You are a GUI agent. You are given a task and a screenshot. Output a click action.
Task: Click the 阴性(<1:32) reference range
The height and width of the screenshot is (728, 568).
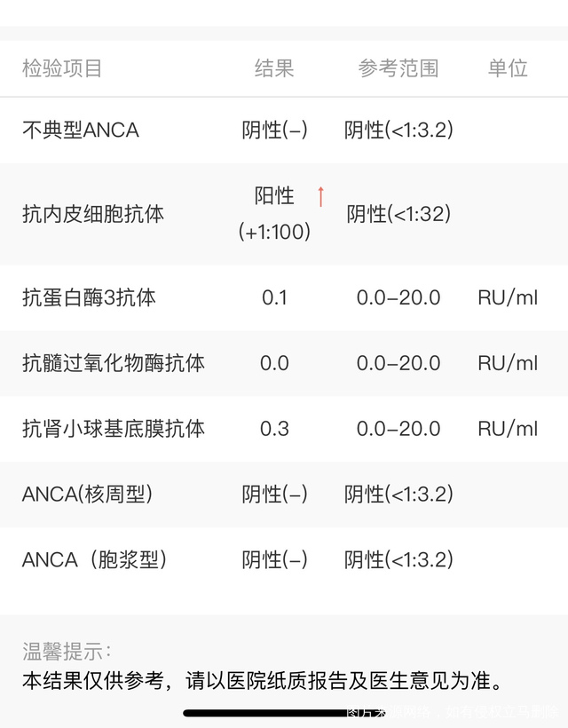tap(398, 214)
